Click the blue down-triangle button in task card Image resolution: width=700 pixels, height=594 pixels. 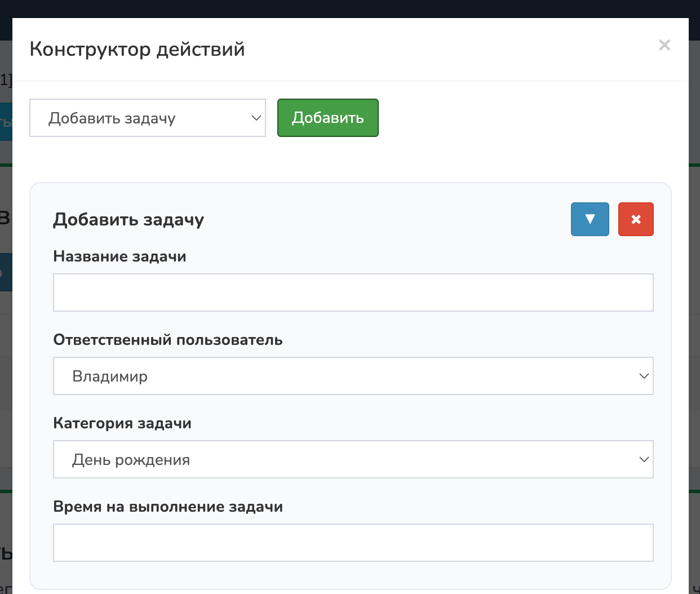[x=590, y=219]
